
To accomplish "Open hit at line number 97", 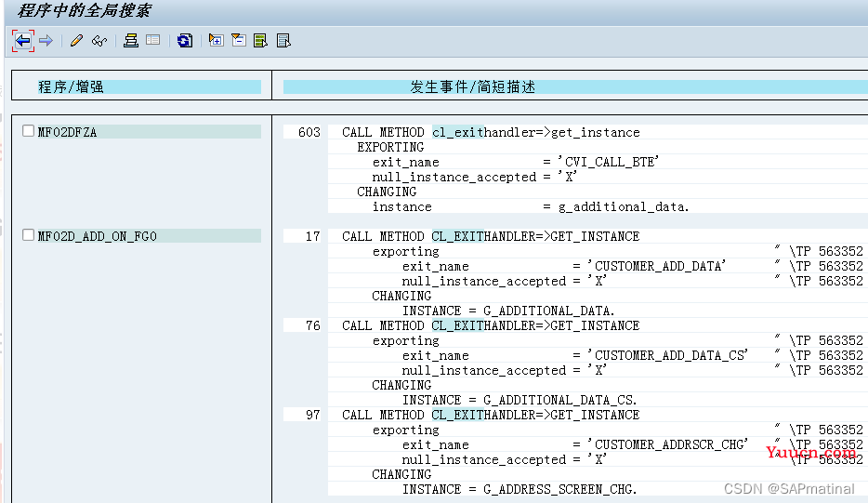I will click(x=313, y=415).
